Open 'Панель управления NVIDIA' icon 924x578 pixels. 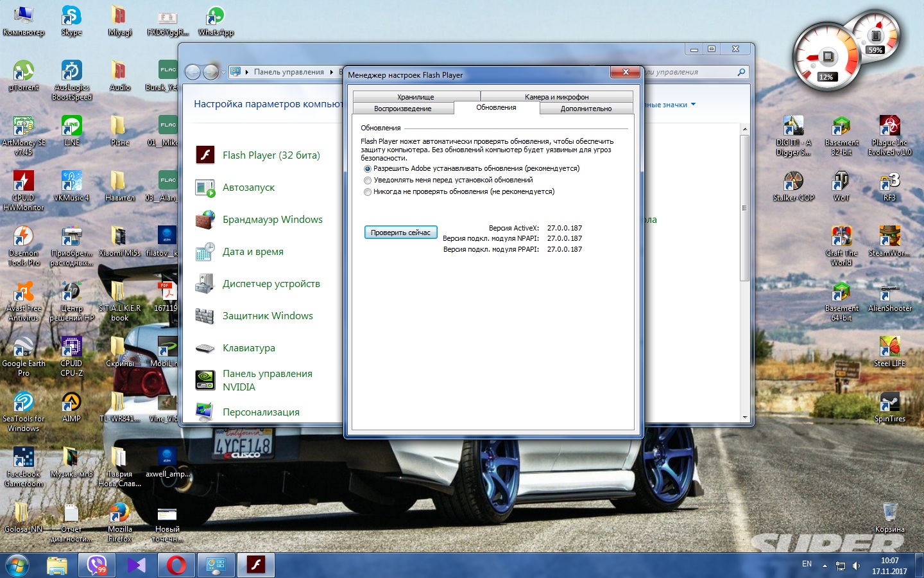tap(205, 380)
